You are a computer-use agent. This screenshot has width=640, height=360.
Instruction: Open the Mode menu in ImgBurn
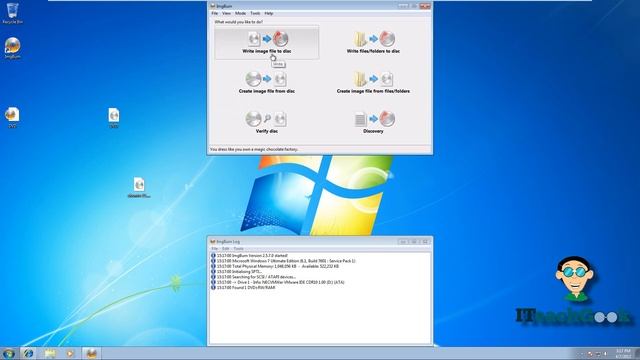click(x=240, y=13)
